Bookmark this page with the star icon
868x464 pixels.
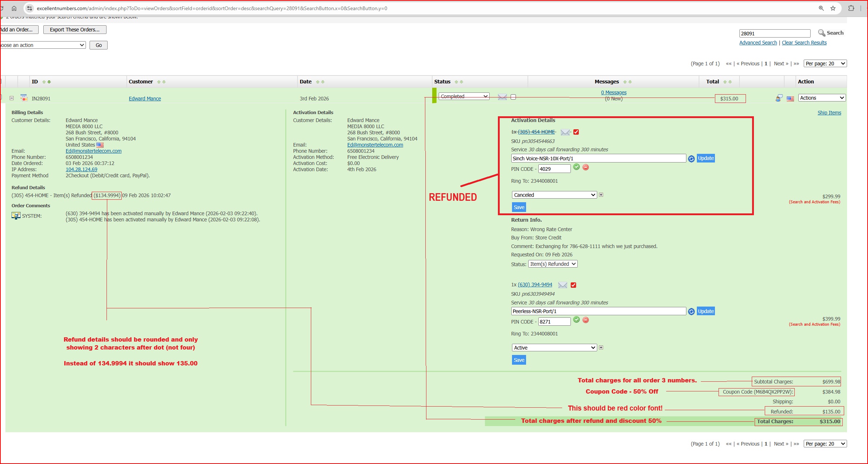[833, 8]
